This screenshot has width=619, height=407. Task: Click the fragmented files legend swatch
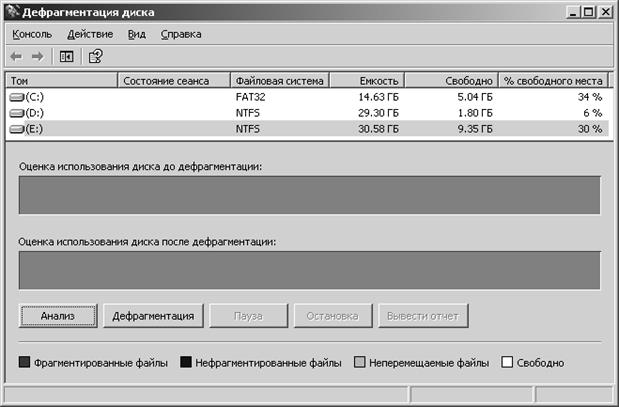24,362
